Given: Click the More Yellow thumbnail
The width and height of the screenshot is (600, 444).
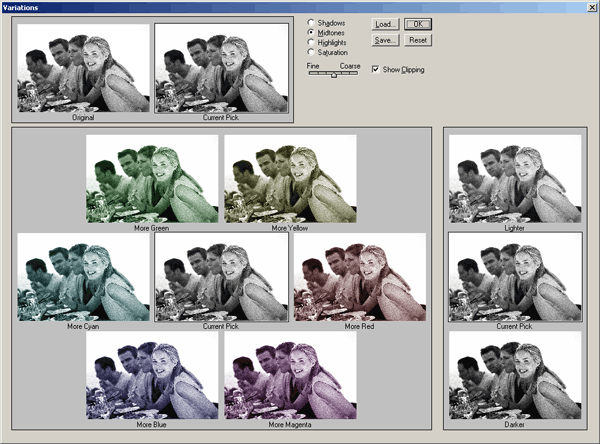Looking at the screenshot, I should point(290,178).
